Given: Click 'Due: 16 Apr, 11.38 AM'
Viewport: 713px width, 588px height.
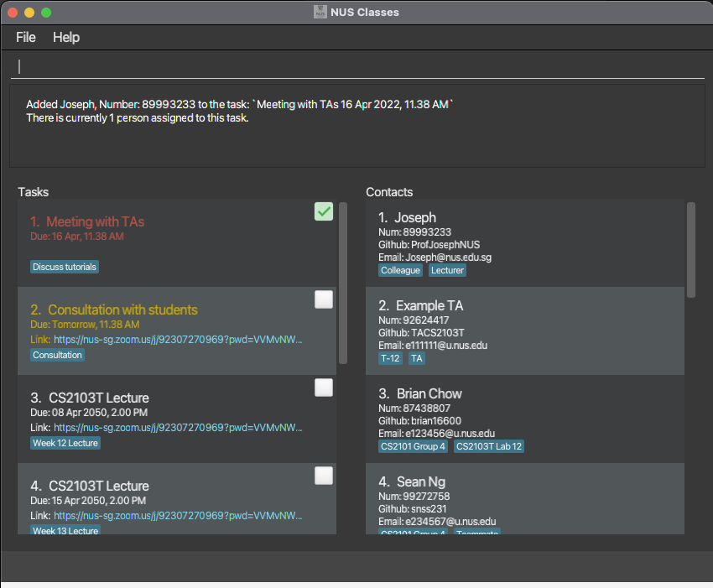Looking at the screenshot, I should click(77, 237).
